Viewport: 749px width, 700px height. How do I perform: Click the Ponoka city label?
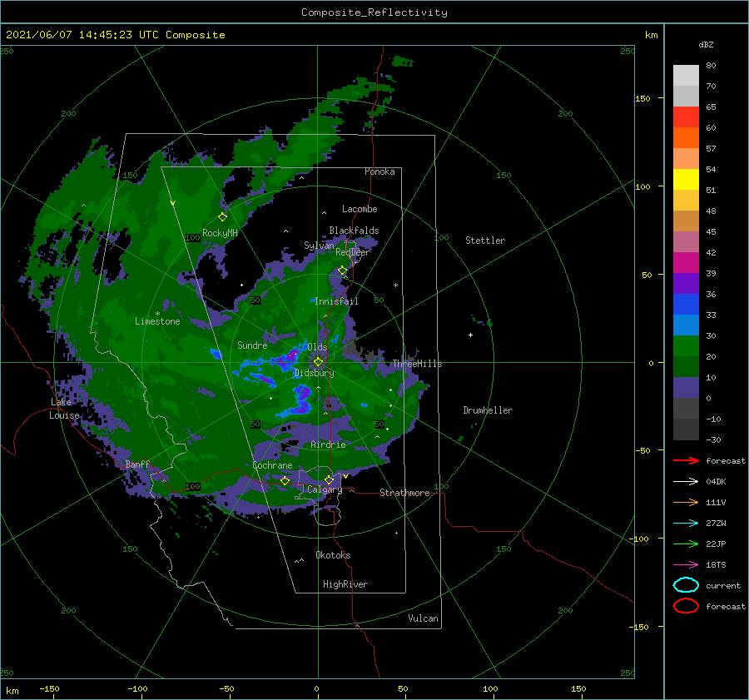click(379, 171)
